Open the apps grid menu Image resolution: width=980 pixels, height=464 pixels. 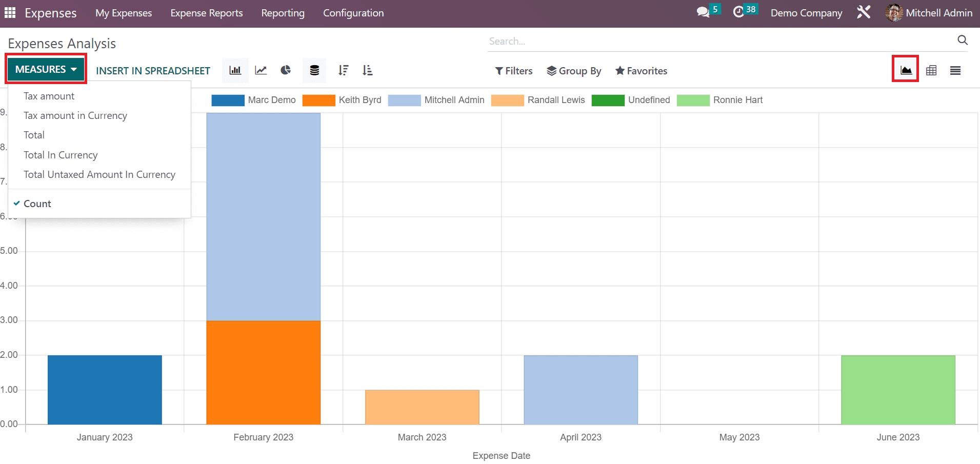(x=10, y=13)
